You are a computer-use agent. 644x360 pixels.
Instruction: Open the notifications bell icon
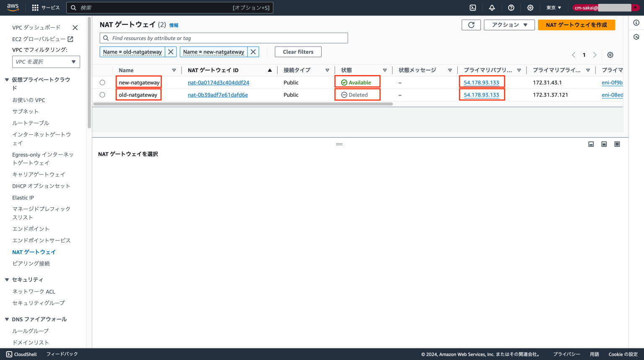pos(492,8)
